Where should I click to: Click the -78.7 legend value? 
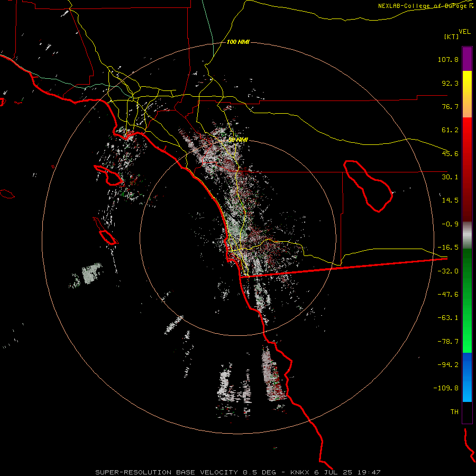pos(448,342)
